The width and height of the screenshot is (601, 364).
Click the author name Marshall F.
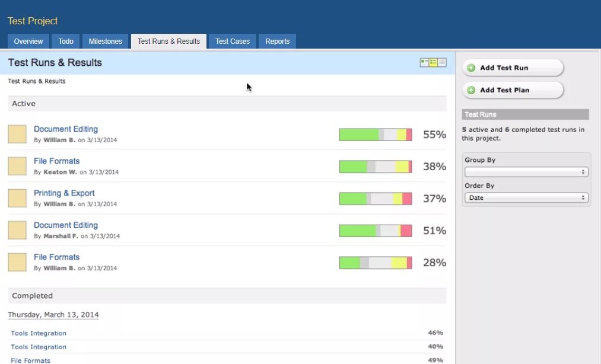[61, 236]
